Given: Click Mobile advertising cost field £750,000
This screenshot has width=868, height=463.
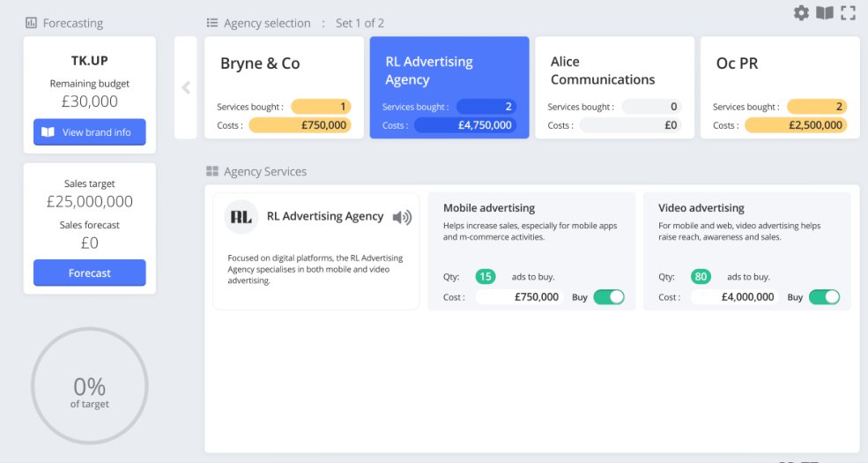Looking at the screenshot, I should click(519, 297).
